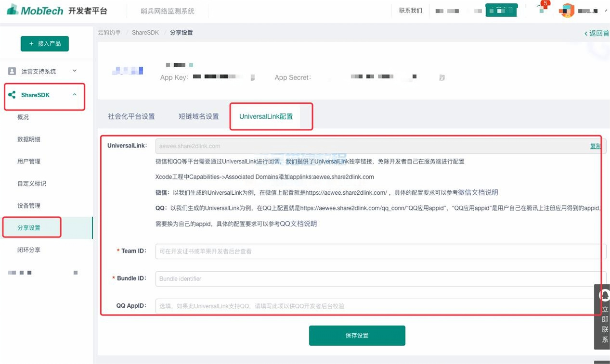The height and width of the screenshot is (364, 610).
Task: Copy the App Key using its copy icon
Action: (x=252, y=77)
